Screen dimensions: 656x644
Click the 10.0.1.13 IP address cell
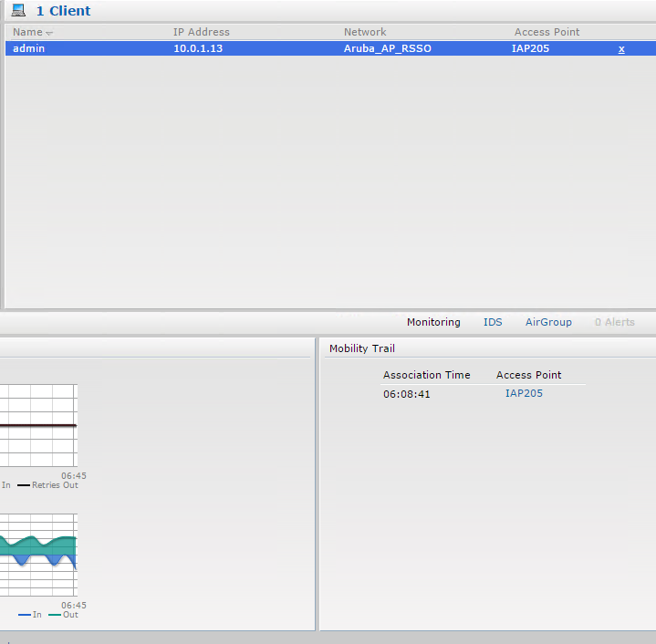198,48
